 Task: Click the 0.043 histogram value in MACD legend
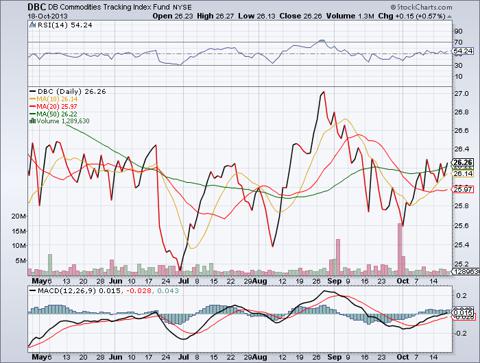(168, 291)
